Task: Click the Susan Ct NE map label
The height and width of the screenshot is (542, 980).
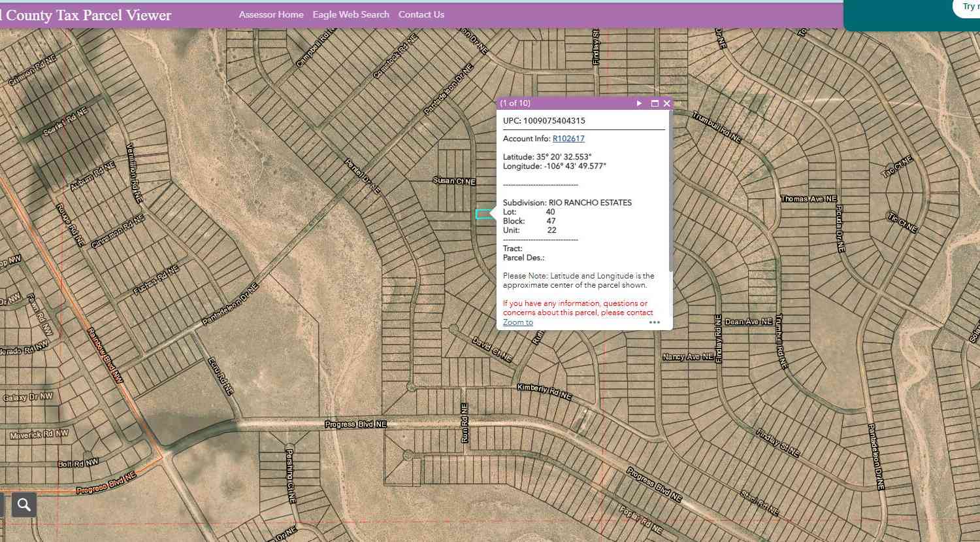Action: [455, 181]
